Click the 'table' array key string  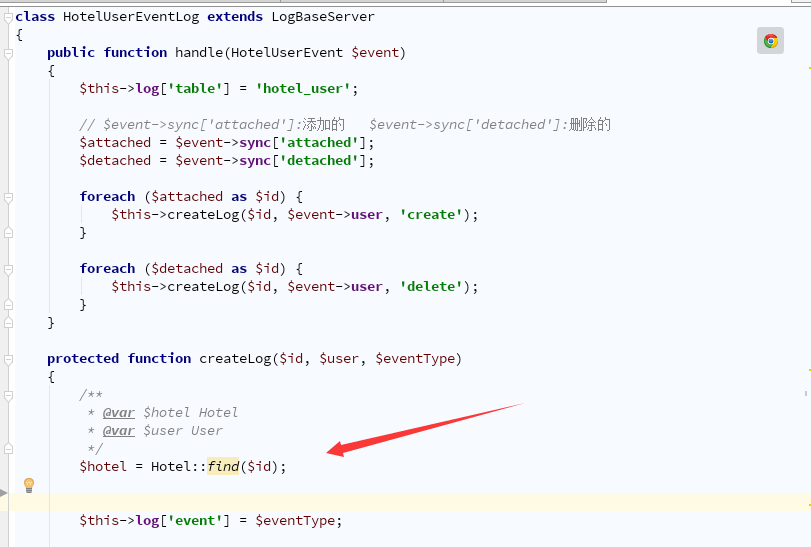click(x=195, y=88)
